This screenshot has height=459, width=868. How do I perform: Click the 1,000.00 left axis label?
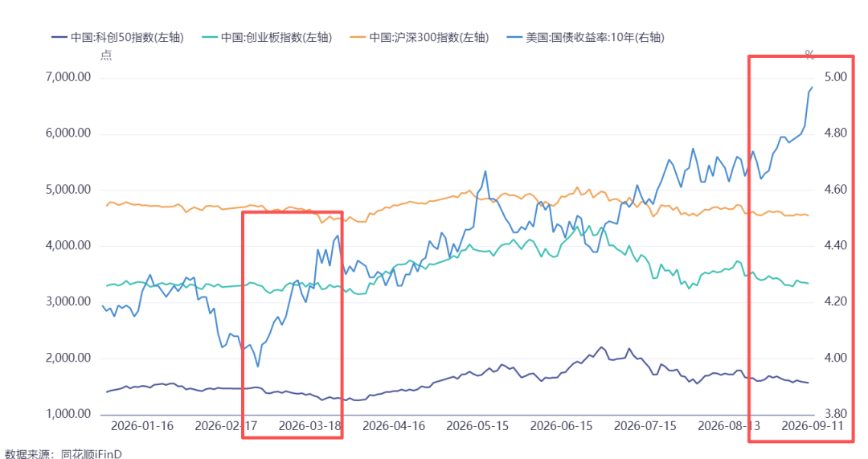click(68, 414)
